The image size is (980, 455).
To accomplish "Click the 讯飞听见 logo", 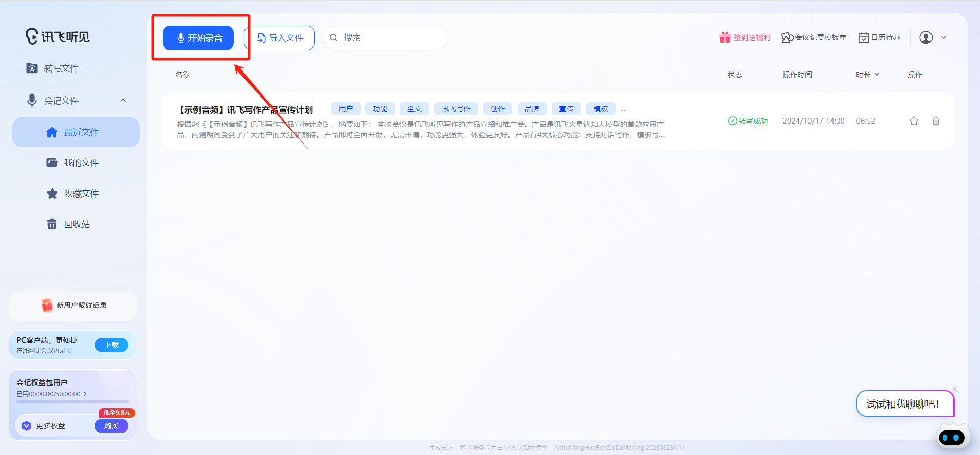I will [58, 36].
